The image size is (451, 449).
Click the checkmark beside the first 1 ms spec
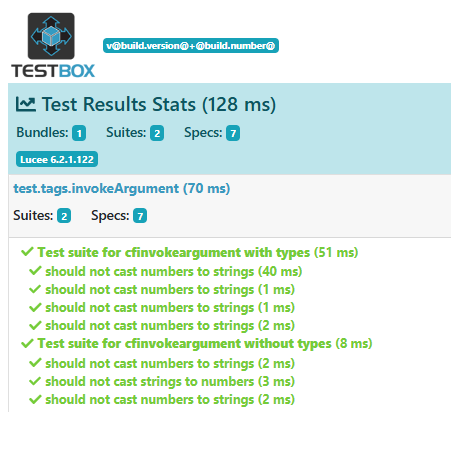coord(35,289)
